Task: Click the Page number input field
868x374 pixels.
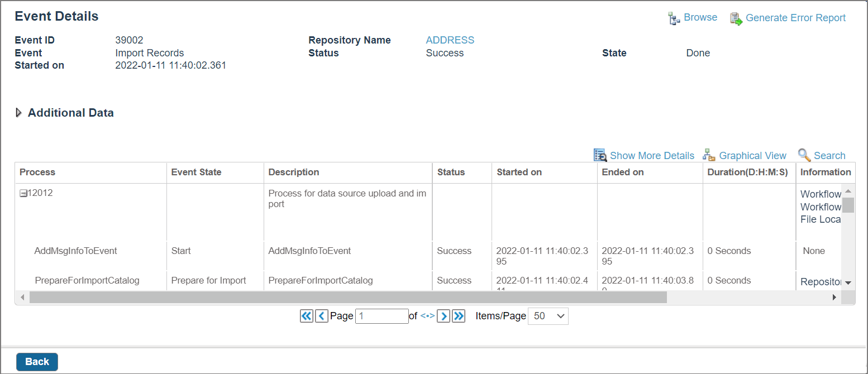Action: pyautogui.click(x=381, y=316)
